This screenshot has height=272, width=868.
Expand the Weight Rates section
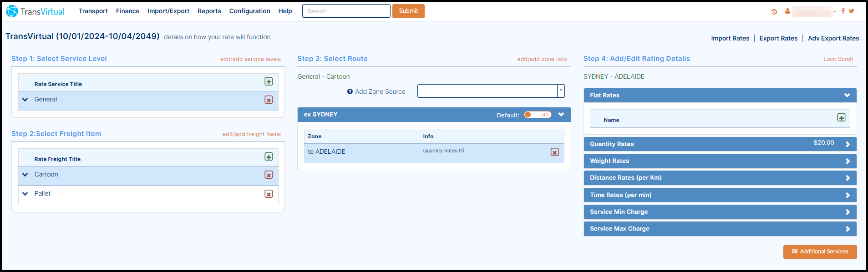848,161
